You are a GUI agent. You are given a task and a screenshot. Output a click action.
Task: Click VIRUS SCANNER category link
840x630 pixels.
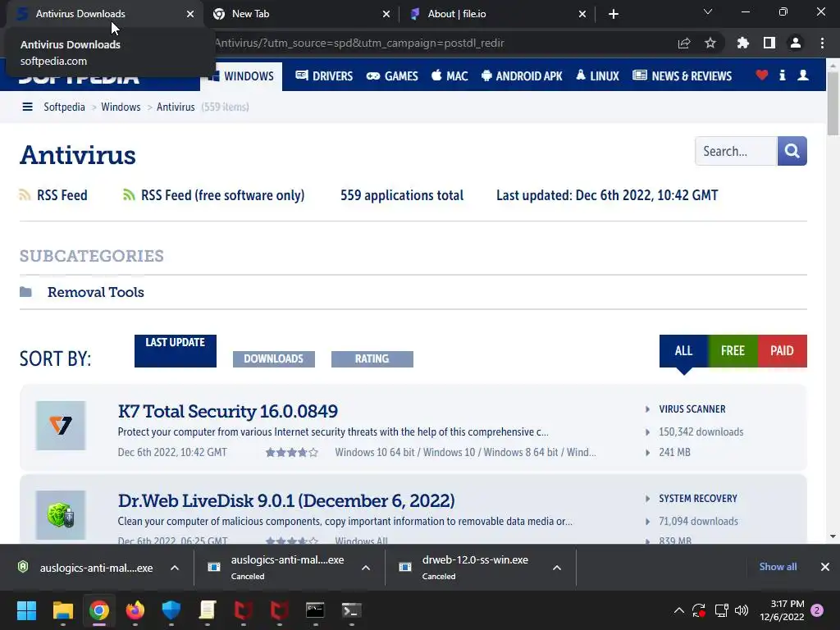tap(692, 409)
